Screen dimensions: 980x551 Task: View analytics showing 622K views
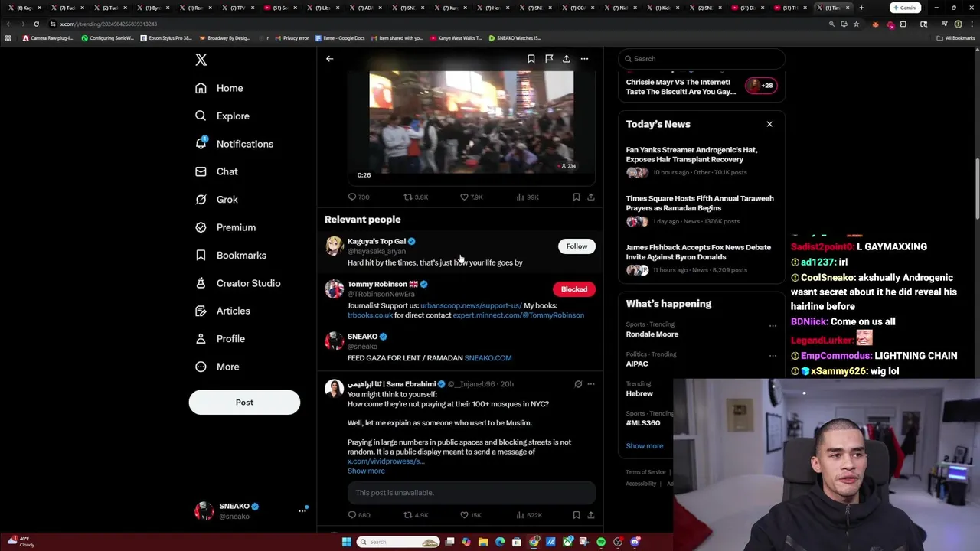point(529,515)
